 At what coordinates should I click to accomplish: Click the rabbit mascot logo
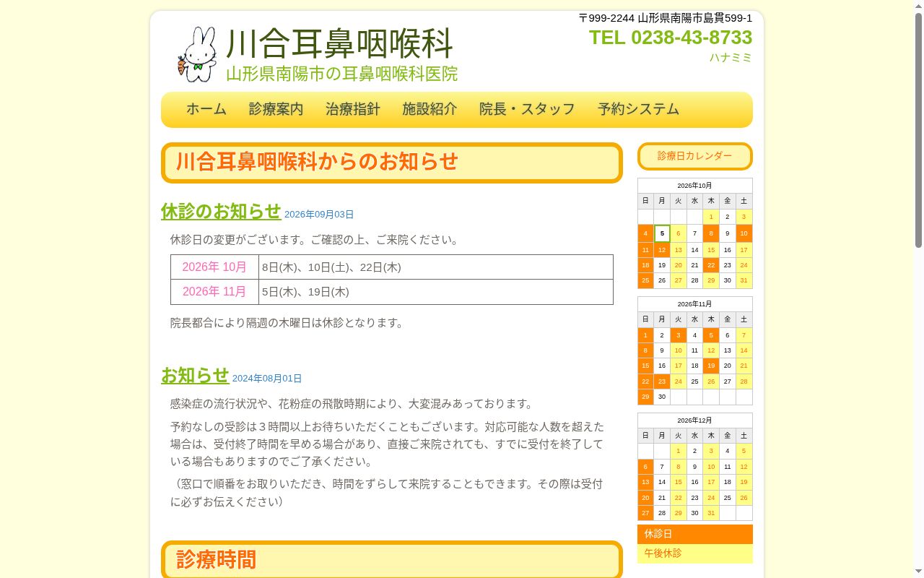197,54
